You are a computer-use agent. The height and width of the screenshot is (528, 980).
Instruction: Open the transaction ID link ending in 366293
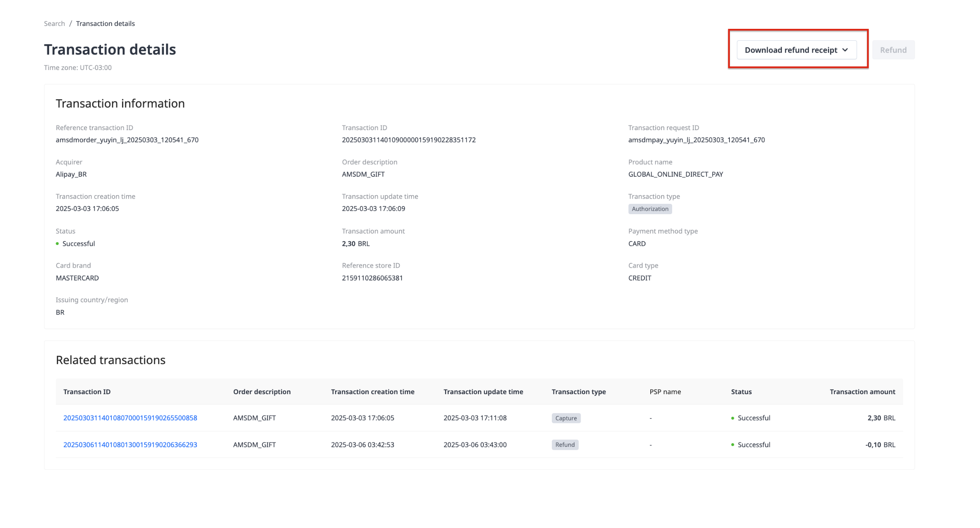coord(130,444)
